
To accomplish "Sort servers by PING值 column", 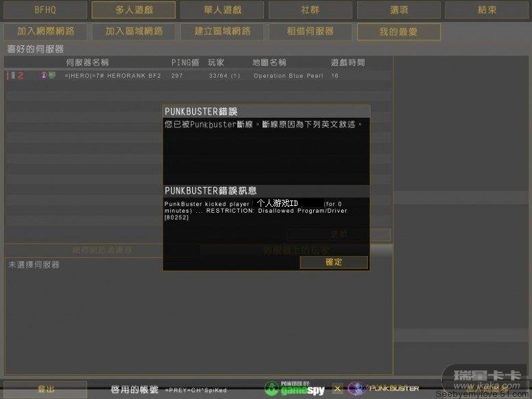I will click(185, 62).
